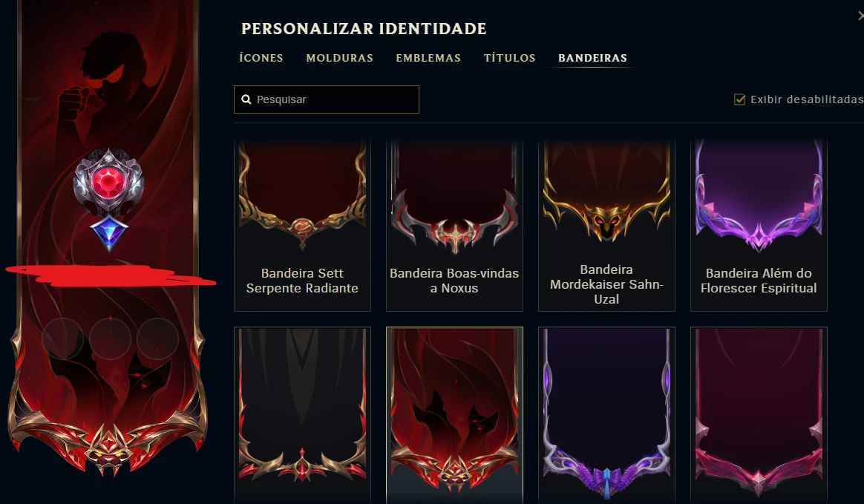Choose the purple winged banner thumbnail
Screen dimensions: 864x504
point(606,416)
